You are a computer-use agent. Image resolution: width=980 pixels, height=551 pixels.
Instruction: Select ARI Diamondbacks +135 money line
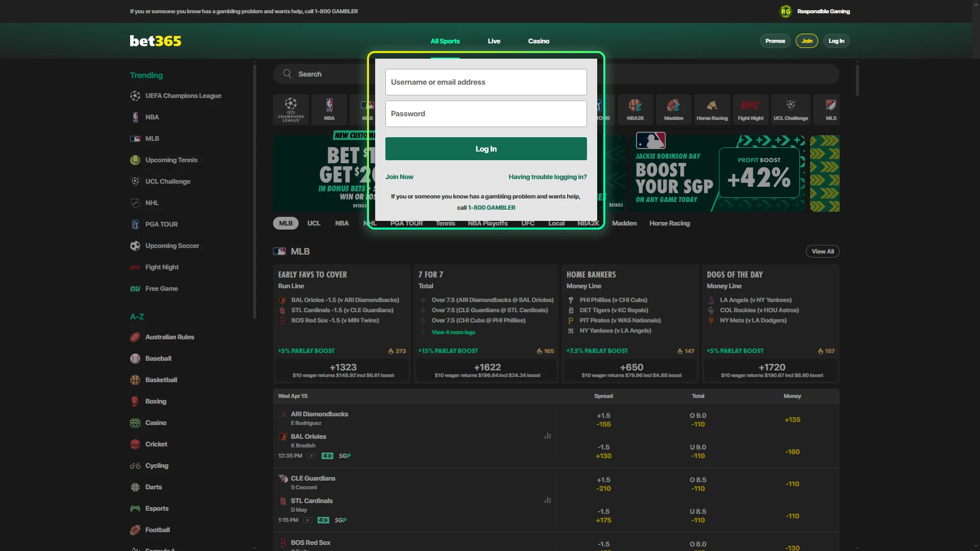[x=793, y=420]
